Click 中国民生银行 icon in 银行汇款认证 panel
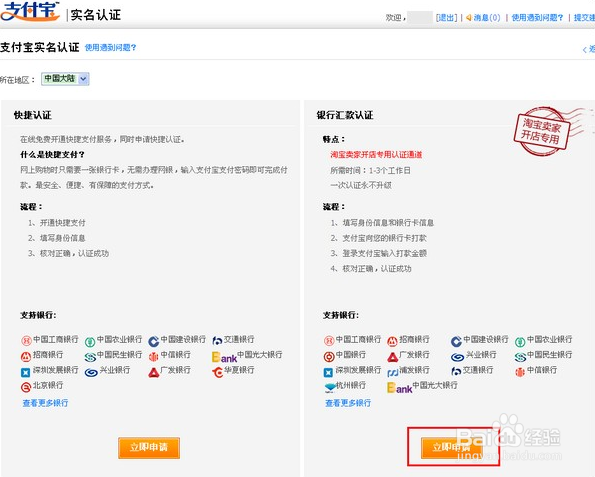Viewport: 595px width, 477px height. (x=520, y=357)
